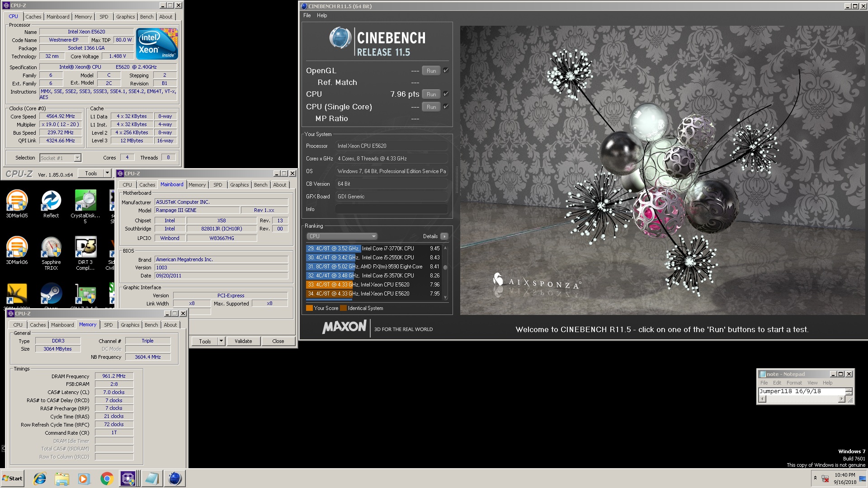The height and width of the screenshot is (488, 868).
Task: Launch DiRT 3 Complete desktop shortcut
Action: coord(85,253)
